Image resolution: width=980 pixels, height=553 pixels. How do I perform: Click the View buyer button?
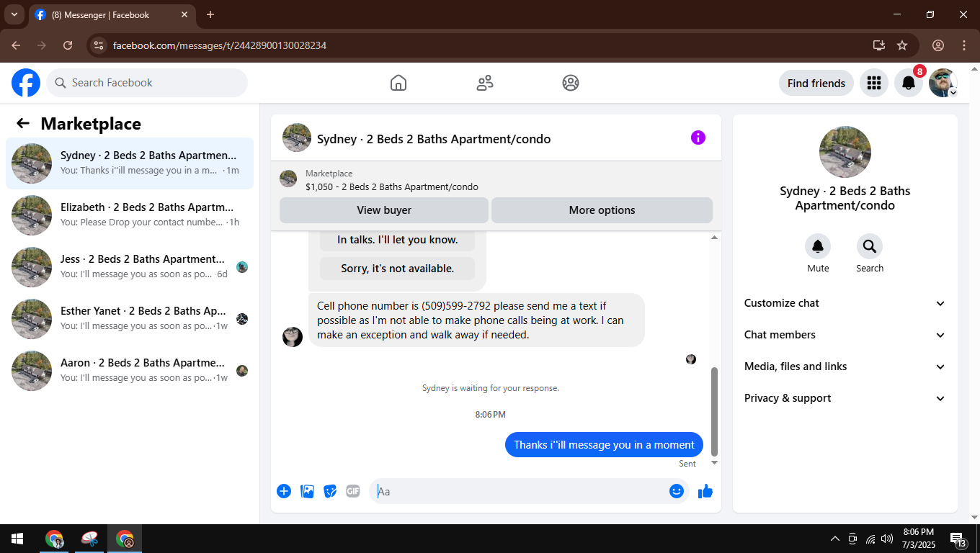(x=384, y=210)
